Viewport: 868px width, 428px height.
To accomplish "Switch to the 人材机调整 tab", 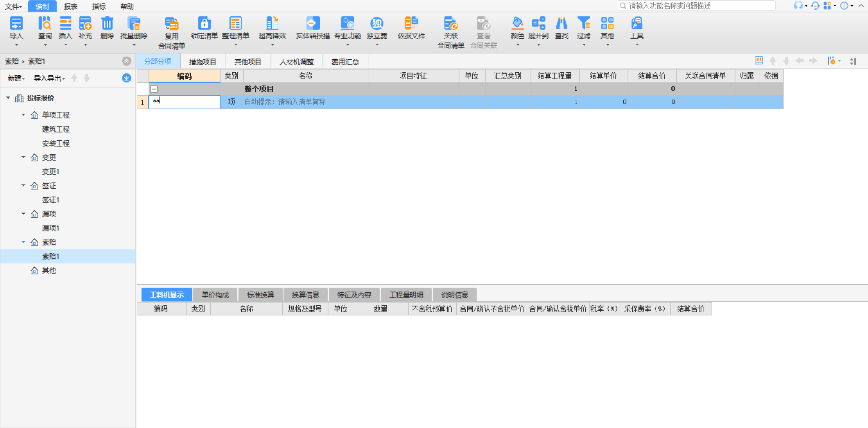I will click(297, 62).
